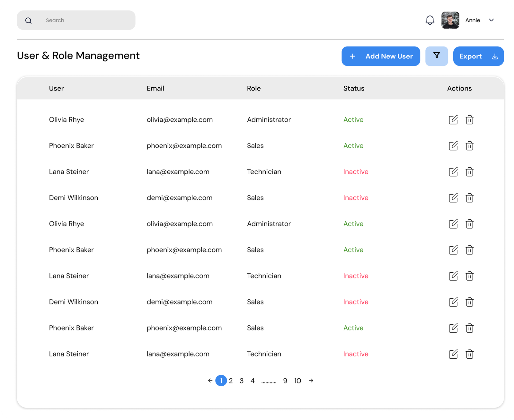Edit the first Phoenix Baker row
Screen dimensions: 514x420
pyautogui.click(x=453, y=146)
